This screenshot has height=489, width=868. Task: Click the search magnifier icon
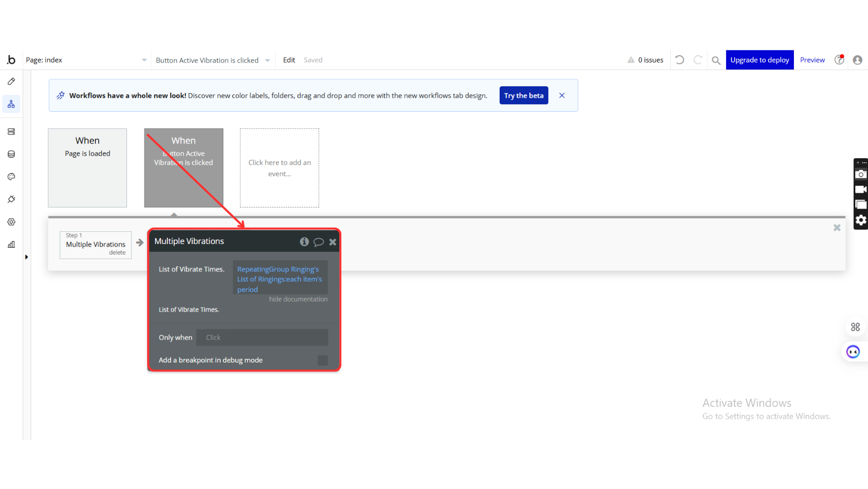(716, 60)
